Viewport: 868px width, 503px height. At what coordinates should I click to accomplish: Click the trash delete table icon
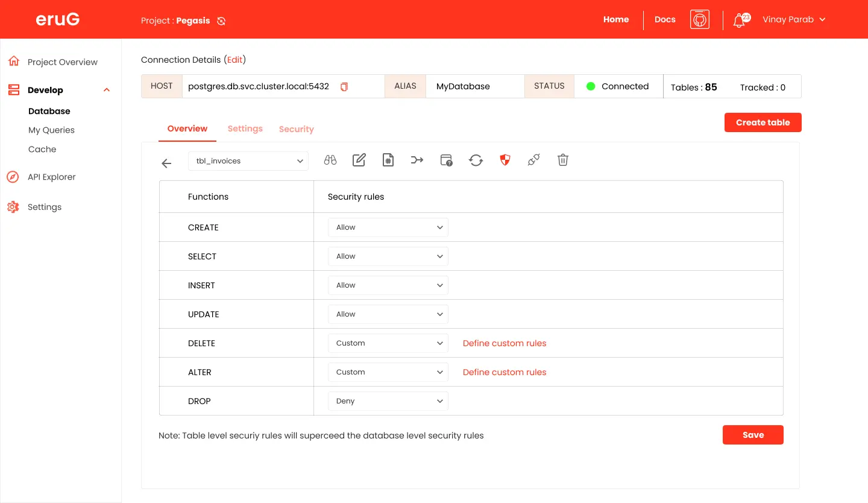tap(562, 160)
